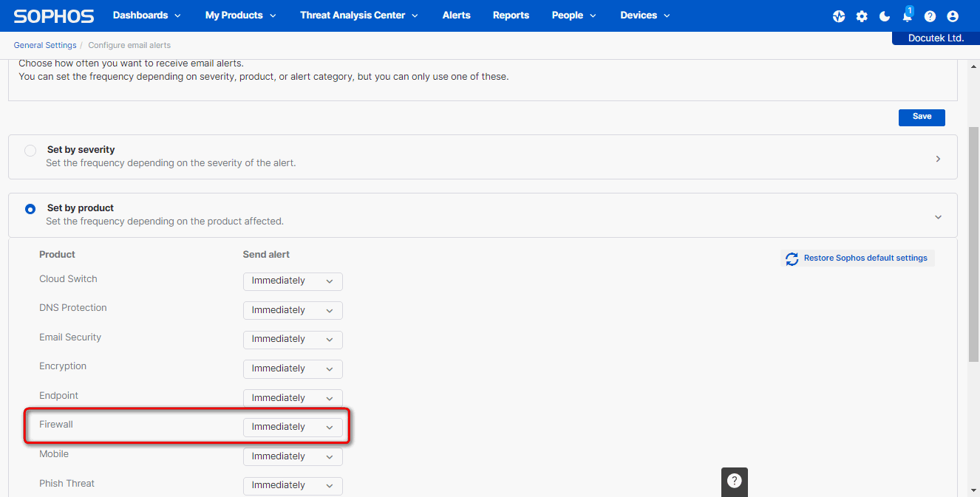Open the help question mark in header
Image resolution: width=980 pixels, height=497 pixels.
tap(930, 16)
